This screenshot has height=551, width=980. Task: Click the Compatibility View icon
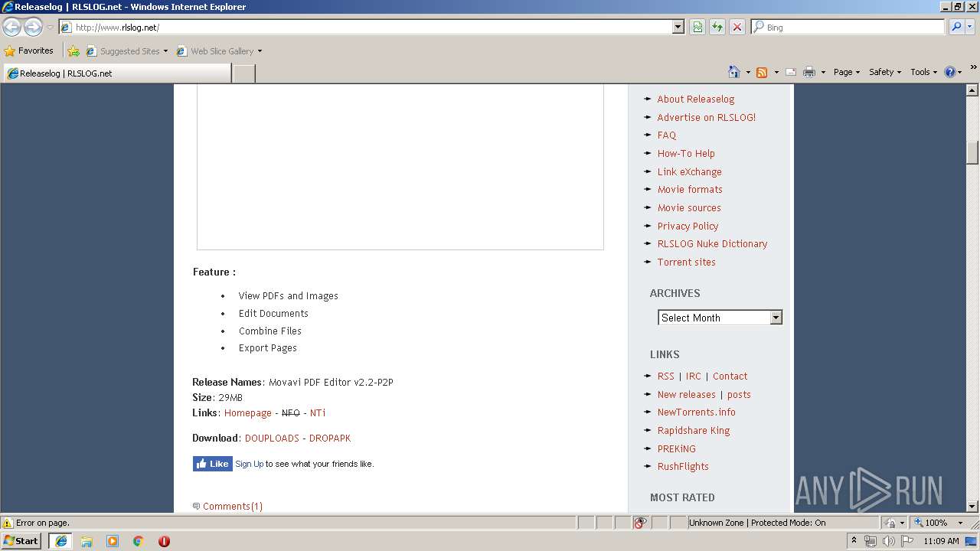(x=697, y=27)
